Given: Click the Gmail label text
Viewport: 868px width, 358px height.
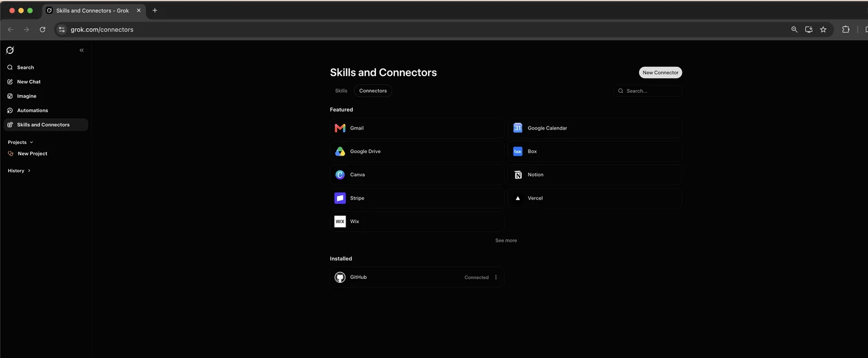Looking at the screenshot, I should pyautogui.click(x=357, y=128).
